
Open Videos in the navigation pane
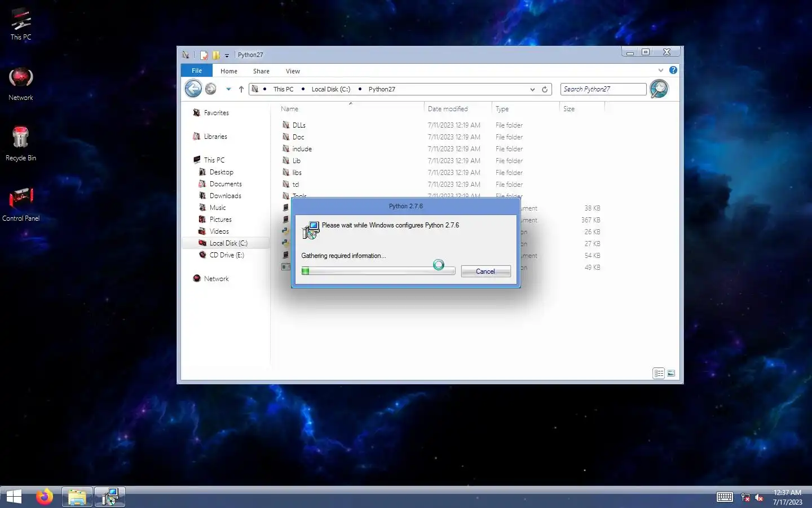[219, 231]
